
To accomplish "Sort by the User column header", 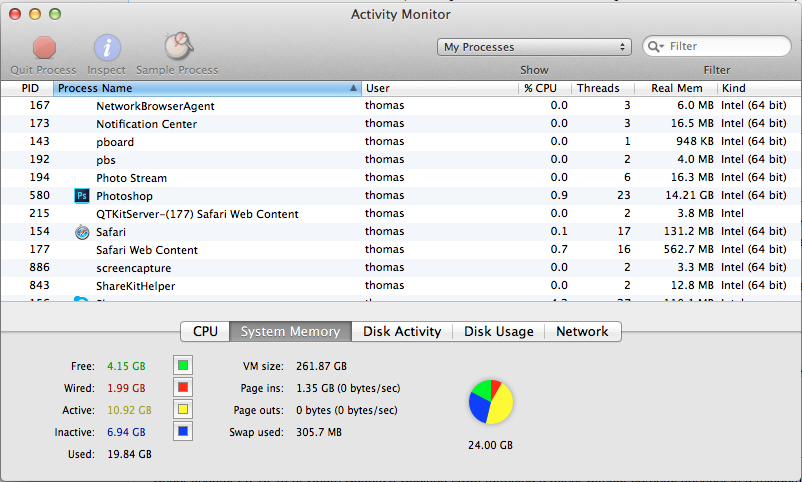I will tap(440, 88).
